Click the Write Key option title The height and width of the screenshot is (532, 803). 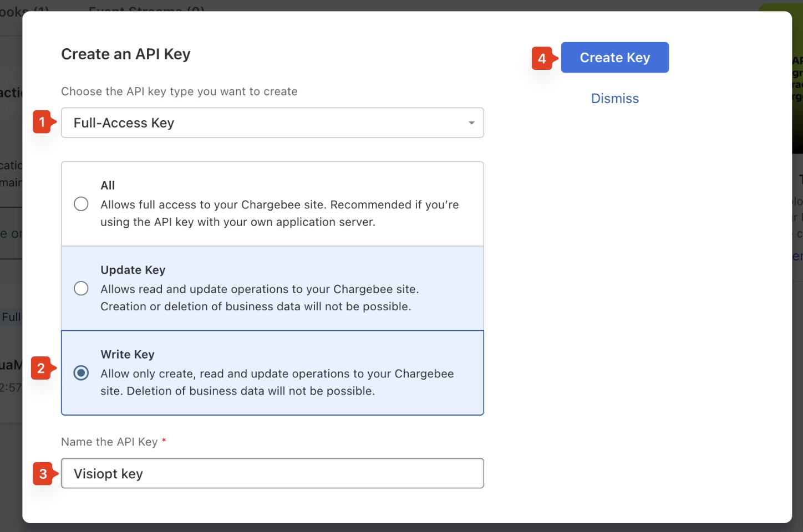pos(128,355)
